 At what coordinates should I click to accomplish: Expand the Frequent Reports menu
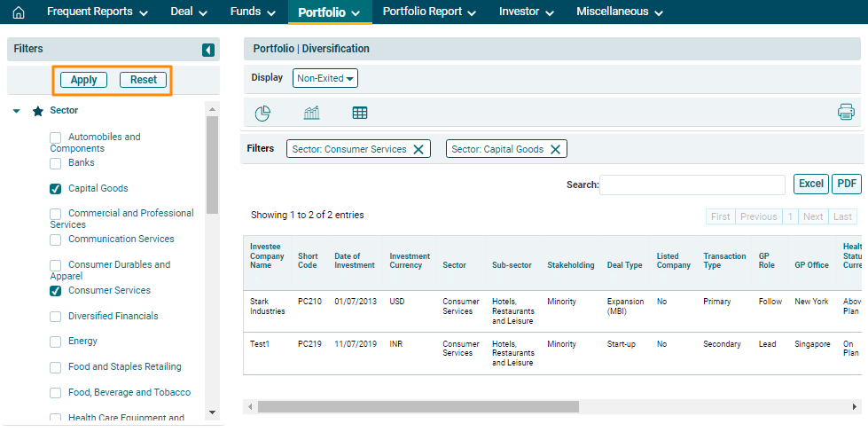point(97,12)
